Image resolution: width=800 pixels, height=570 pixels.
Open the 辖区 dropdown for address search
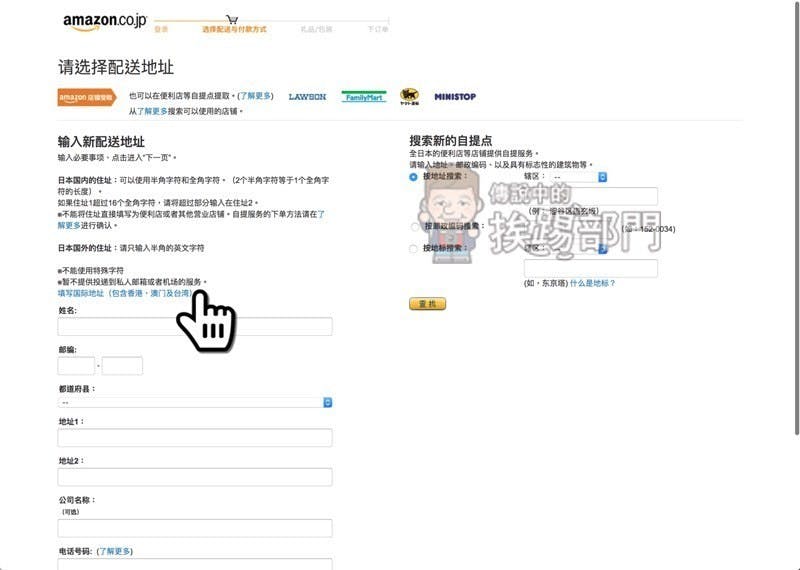point(579,177)
